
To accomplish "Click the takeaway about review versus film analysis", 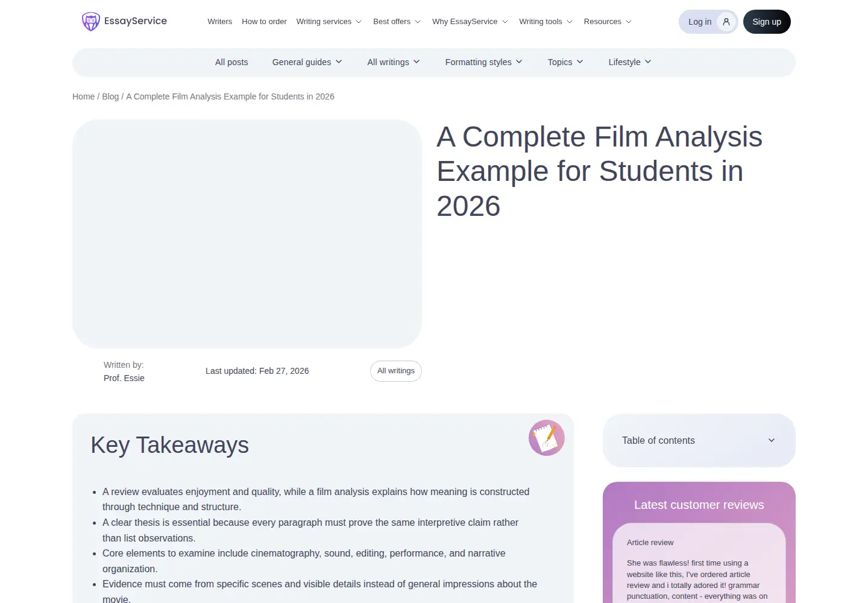I will pos(316,499).
